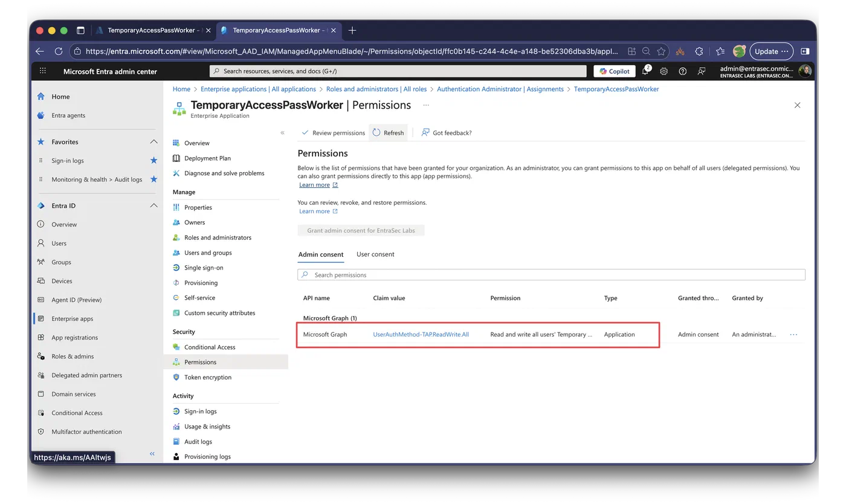Unfavorite Monitoring & health Audit logs star
The height and width of the screenshot is (504, 846).
click(x=153, y=179)
